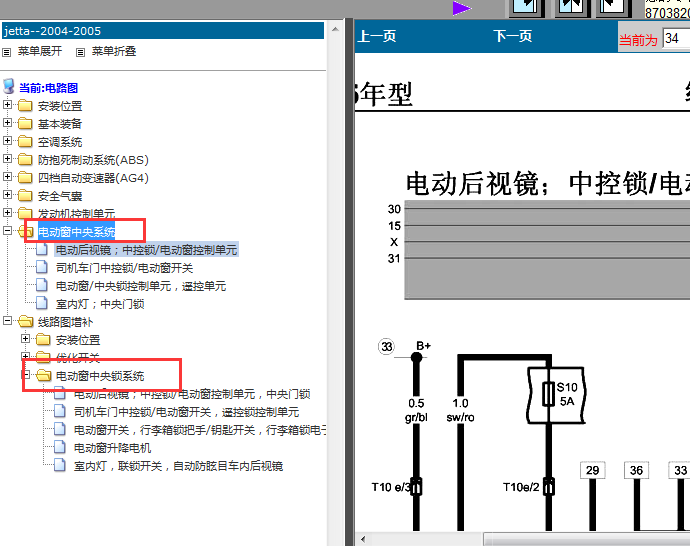Click the diagram horizontal scrollbar thumb
The width and height of the screenshot is (690, 546).
(587, 539)
